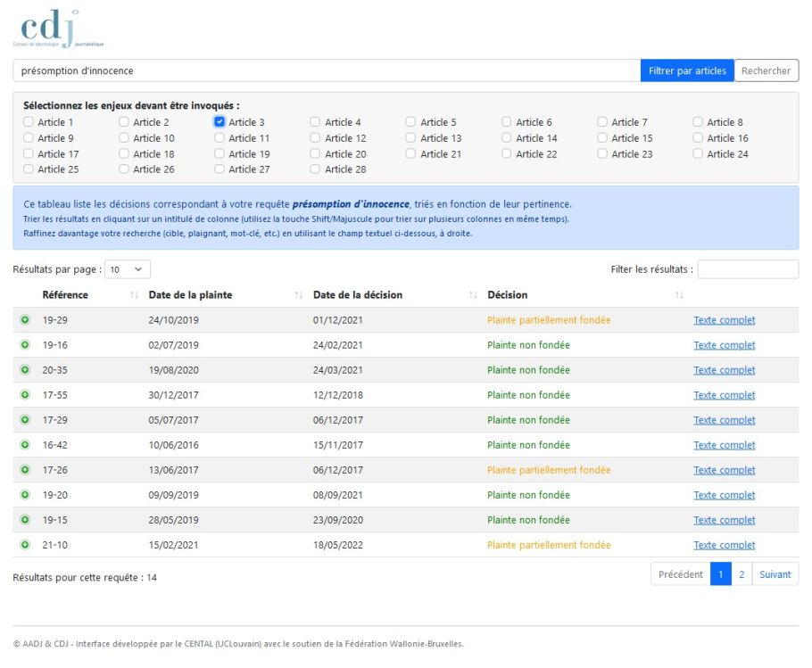This screenshot has height=668, width=812.
Task: Expand row details for reference 20-35
Action: tap(25, 369)
